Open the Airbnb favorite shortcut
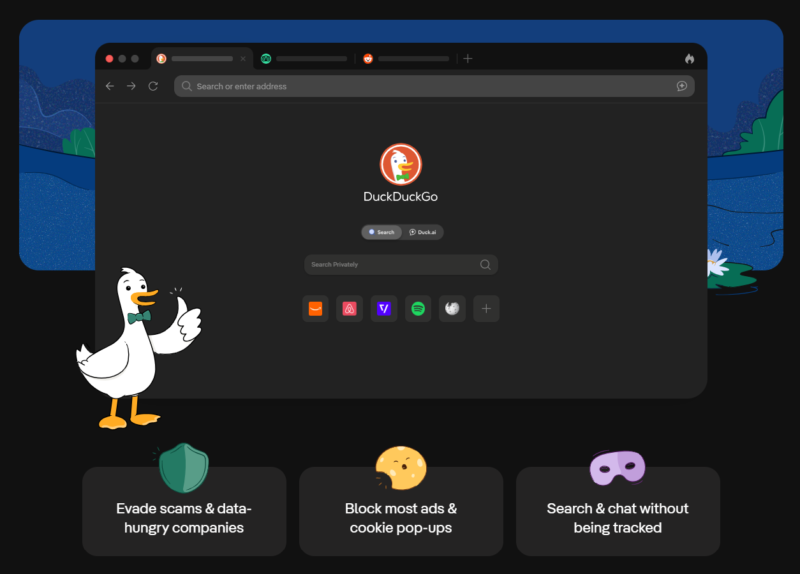Screen dimensions: 800x574 pyautogui.click(x=349, y=309)
